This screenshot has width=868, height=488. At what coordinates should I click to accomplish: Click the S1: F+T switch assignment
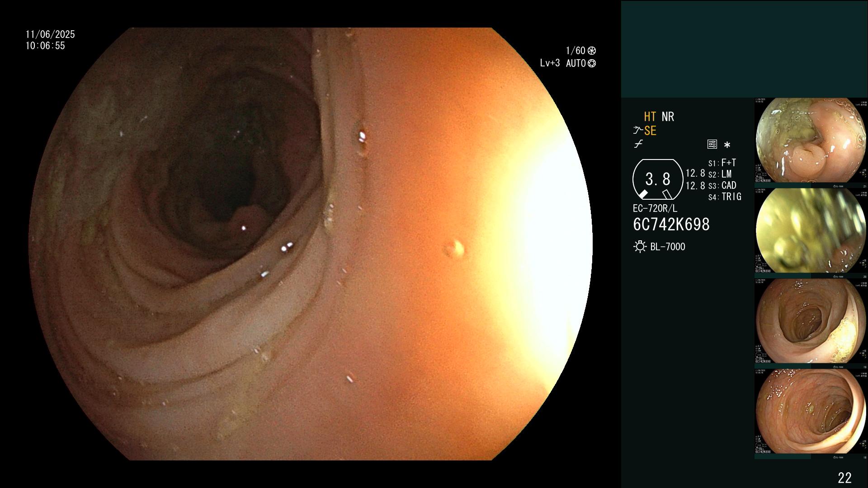click(x=722, y=163)
